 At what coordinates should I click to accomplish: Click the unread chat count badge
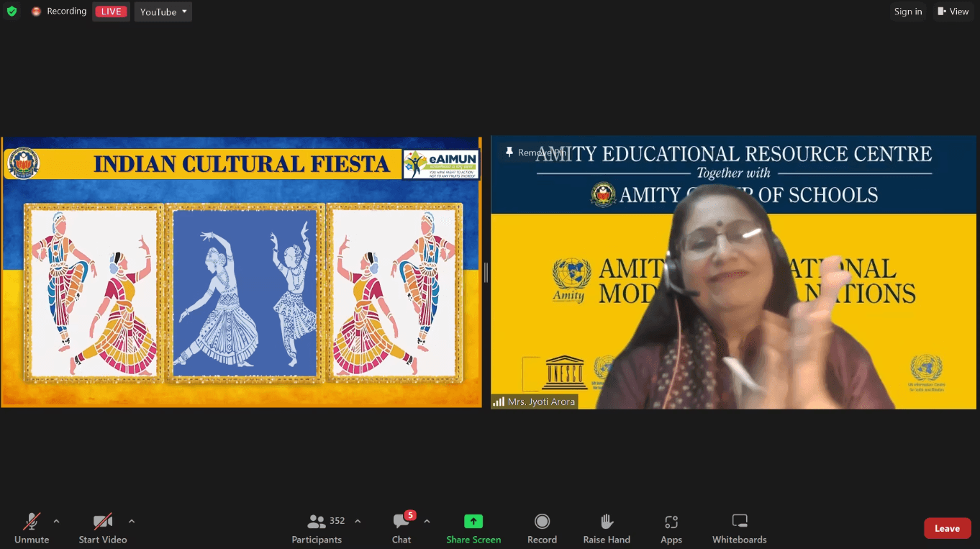coord(410,515)
